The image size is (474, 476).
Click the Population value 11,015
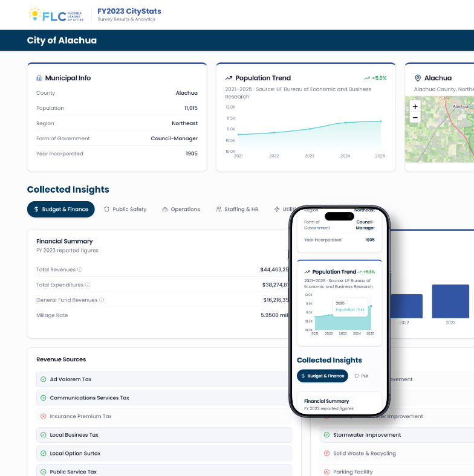191,108
